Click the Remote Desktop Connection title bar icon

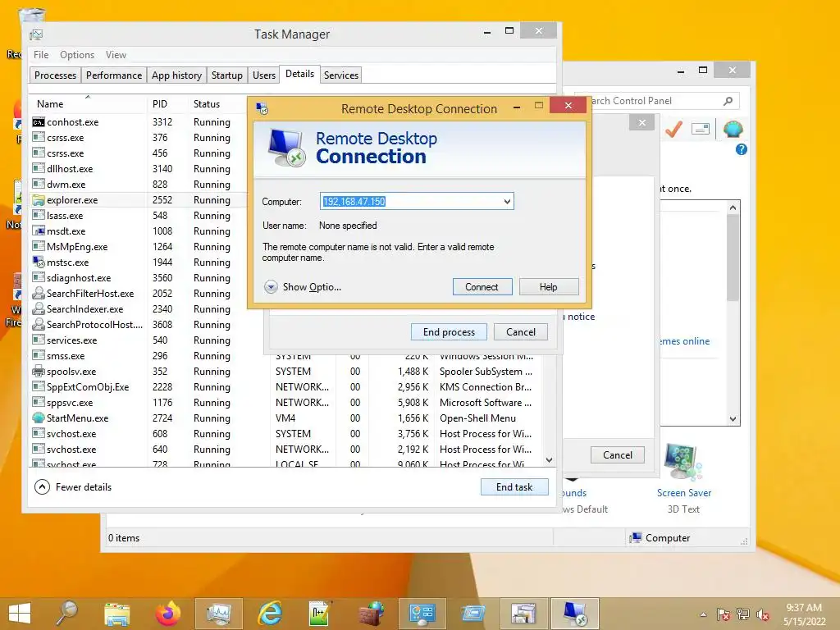262,109
